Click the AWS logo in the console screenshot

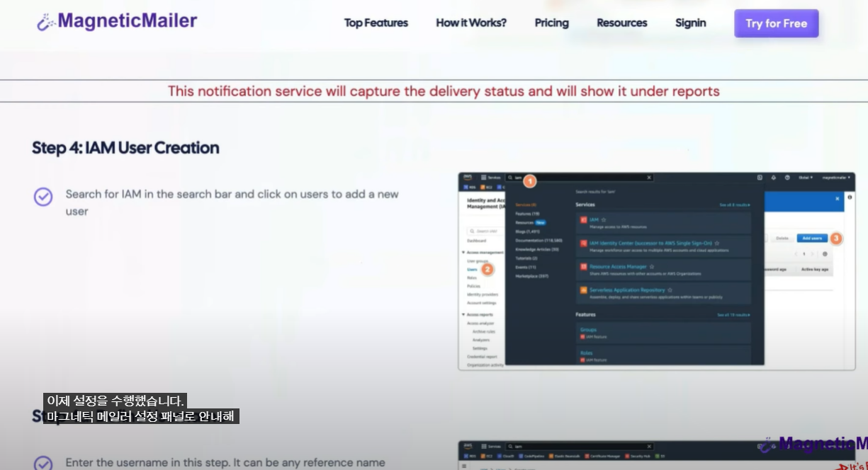click(x=468, y=177)
